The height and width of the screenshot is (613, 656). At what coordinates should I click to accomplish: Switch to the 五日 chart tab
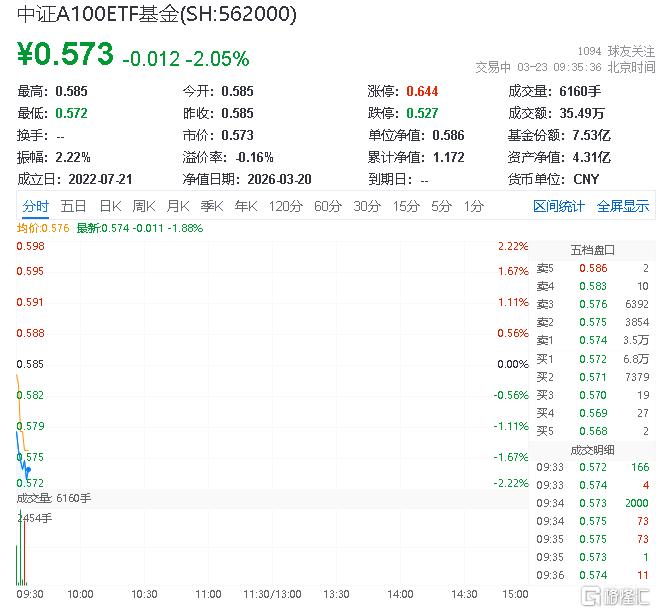coord(73,206)
